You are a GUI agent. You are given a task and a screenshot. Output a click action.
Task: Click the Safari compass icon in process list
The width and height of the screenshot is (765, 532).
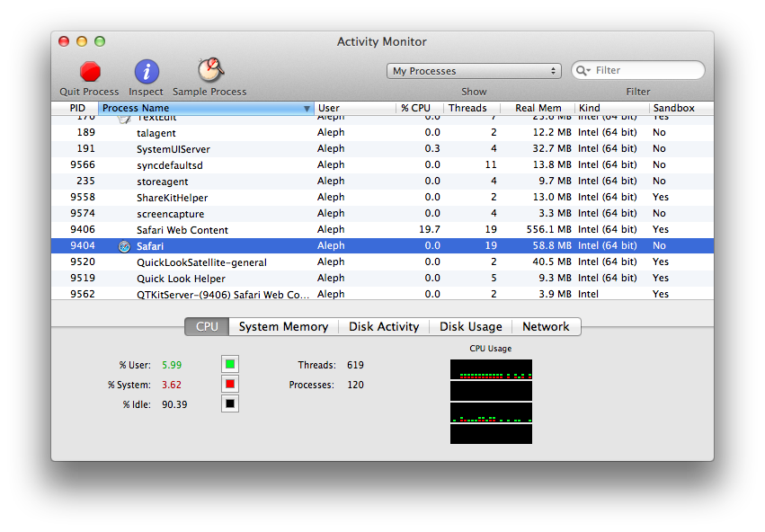coord(124,247)
